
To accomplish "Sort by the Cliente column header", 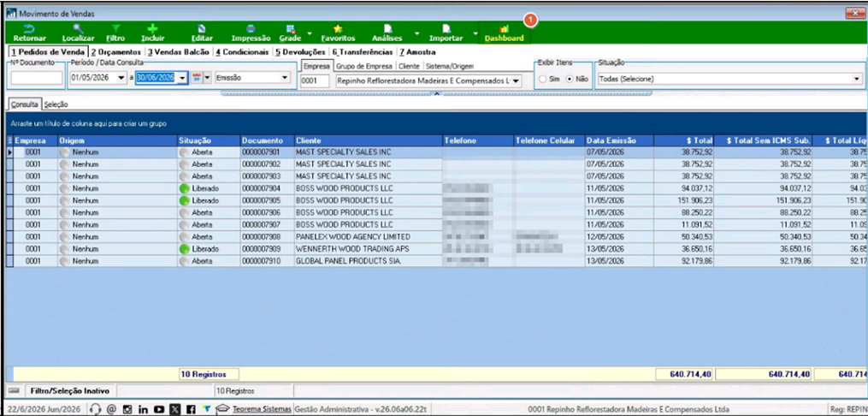I will coord(368,140).
